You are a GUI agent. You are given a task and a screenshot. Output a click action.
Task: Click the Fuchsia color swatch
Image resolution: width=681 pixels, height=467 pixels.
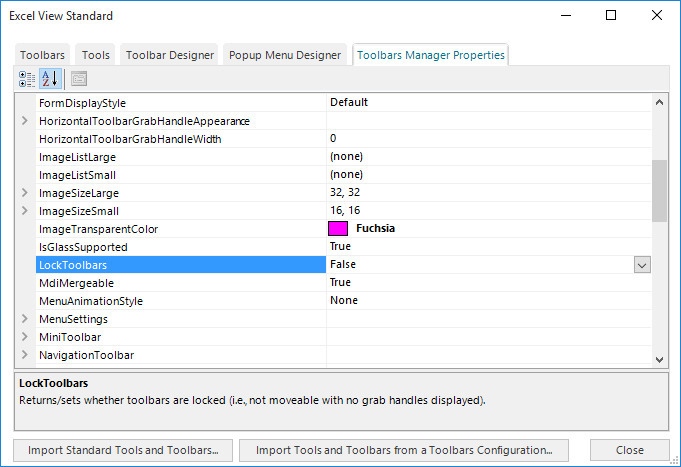pos(338,229)
